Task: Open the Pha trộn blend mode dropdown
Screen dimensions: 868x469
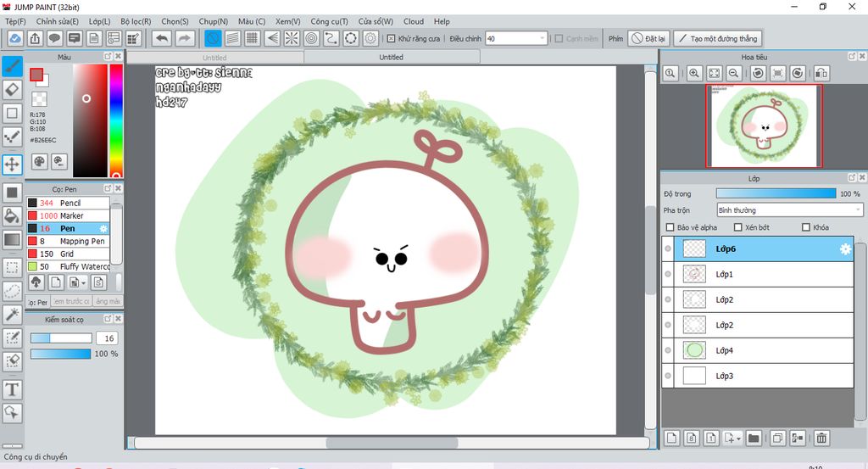Action: point(789,210)
